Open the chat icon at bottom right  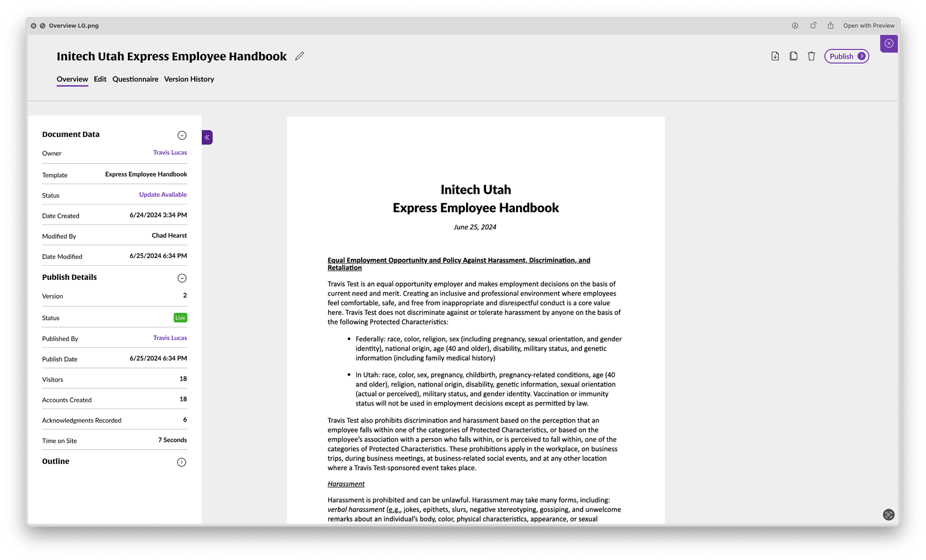click(888, 515)
